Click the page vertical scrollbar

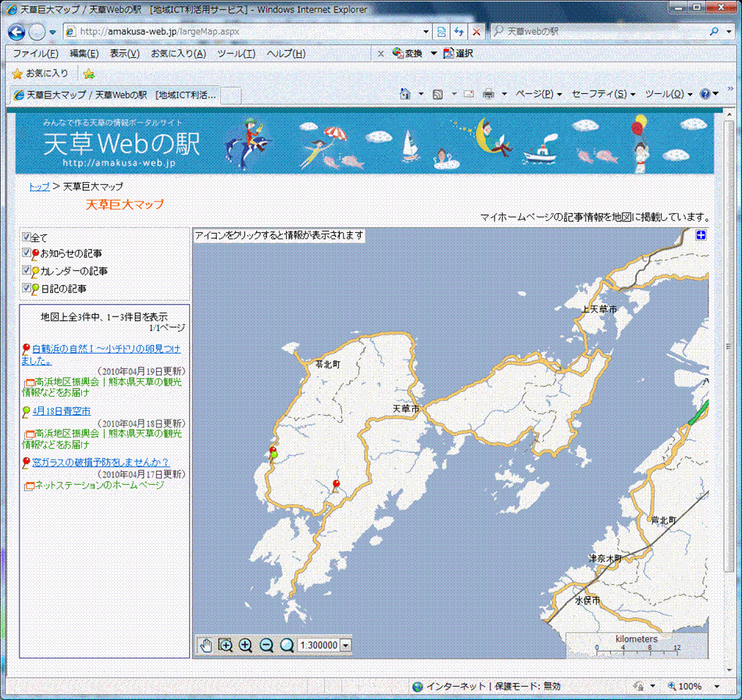coord(729,345)
